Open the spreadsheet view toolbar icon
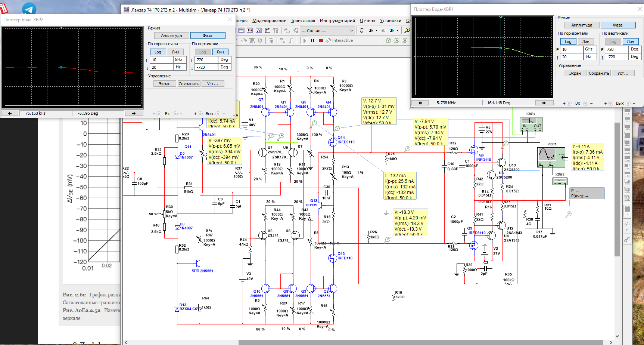This screenshot has width=644, height=345. click(x=241, y=30)
